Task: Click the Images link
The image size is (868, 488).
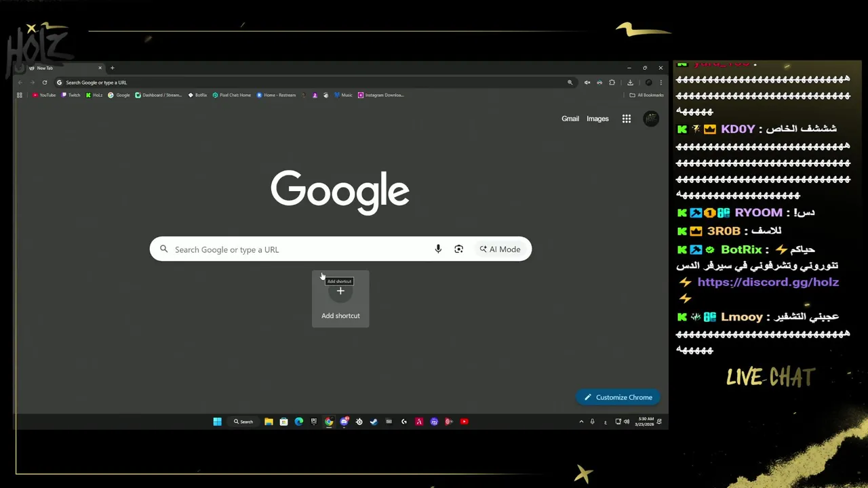Action: (597, 119)
